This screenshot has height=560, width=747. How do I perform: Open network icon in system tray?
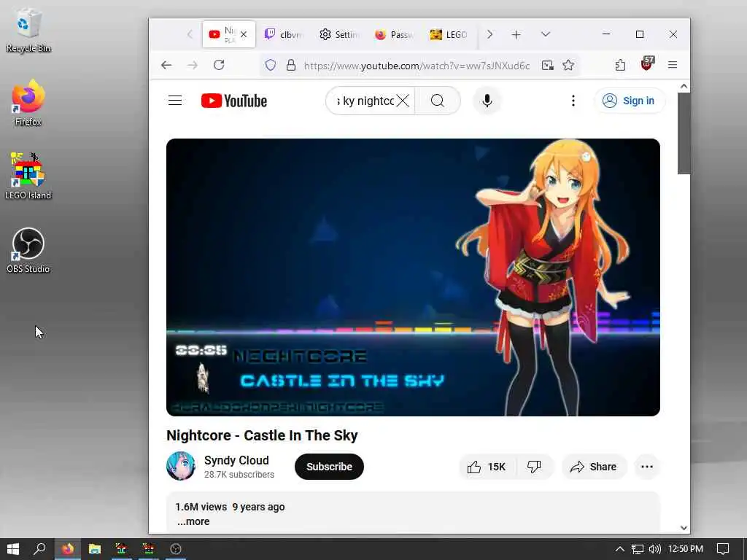[638, 549]
